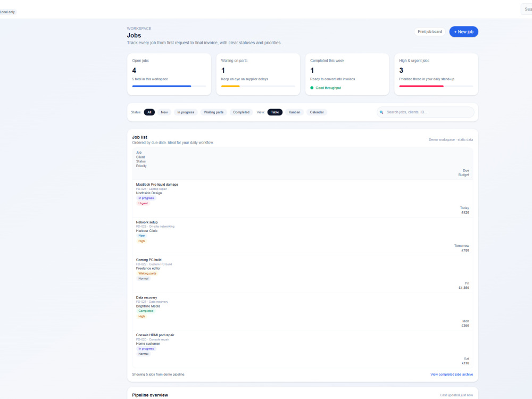The height and width of the screenshot is (399, 532).
Task: Click Home customer client name
Action: (147, 344)
